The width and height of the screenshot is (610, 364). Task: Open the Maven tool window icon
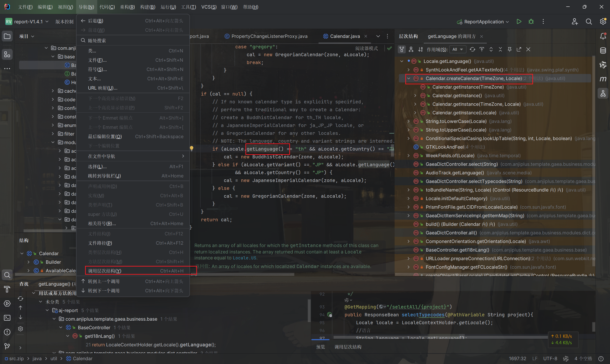[x=603, y=79]
